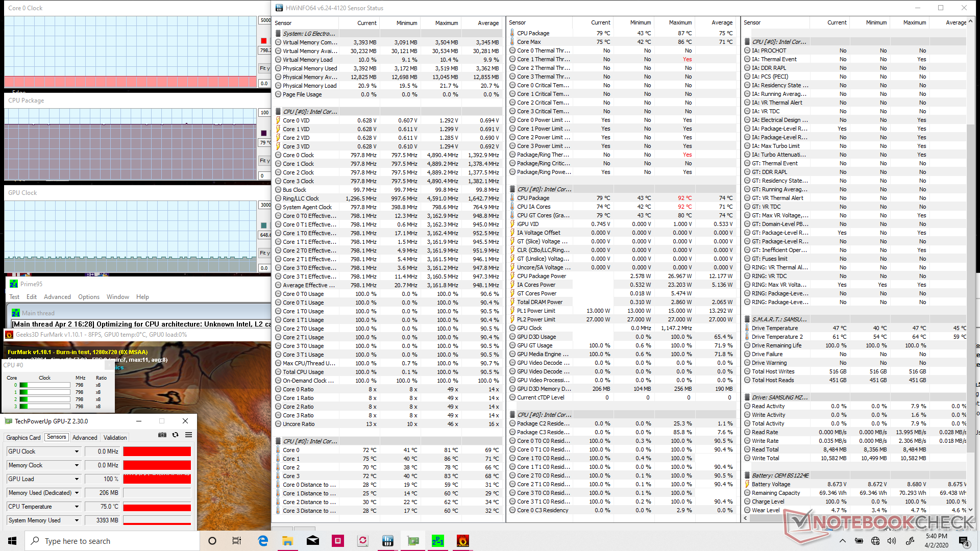Click the HWiNFO taskbar icon
Screen dimensions: 980x551
(x=388, y=541)
